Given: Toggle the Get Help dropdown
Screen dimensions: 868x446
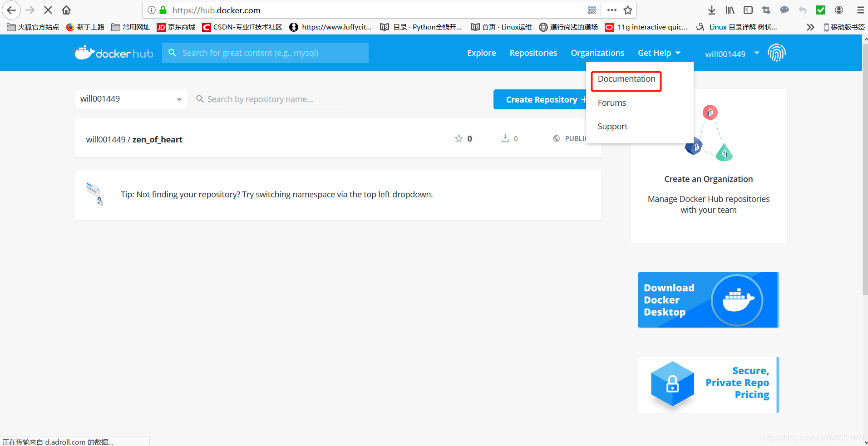Looking at the screenshot, I should click(659, 53).
